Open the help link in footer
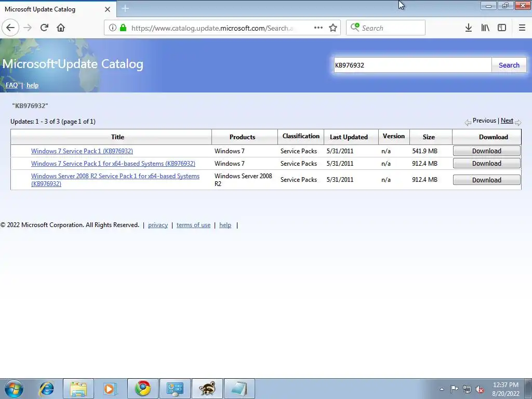The width and height of the screenshot is (532, 399). (x=225, y=225)
